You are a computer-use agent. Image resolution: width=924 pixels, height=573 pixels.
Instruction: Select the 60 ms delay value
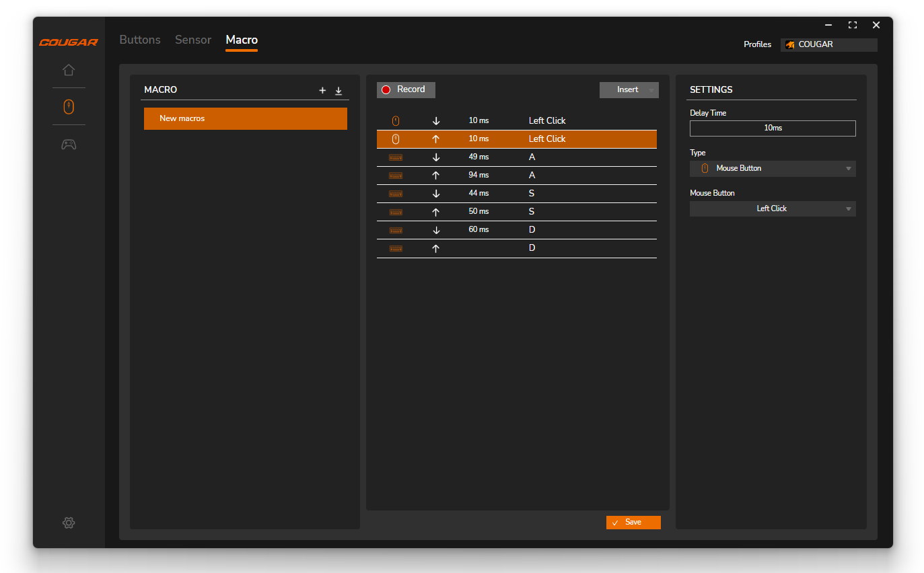[x=478, y=230]
